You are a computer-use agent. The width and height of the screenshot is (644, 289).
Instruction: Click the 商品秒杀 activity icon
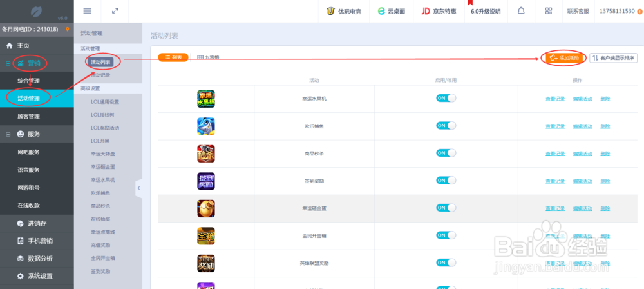pyautogui.click(x=206, y=154)
